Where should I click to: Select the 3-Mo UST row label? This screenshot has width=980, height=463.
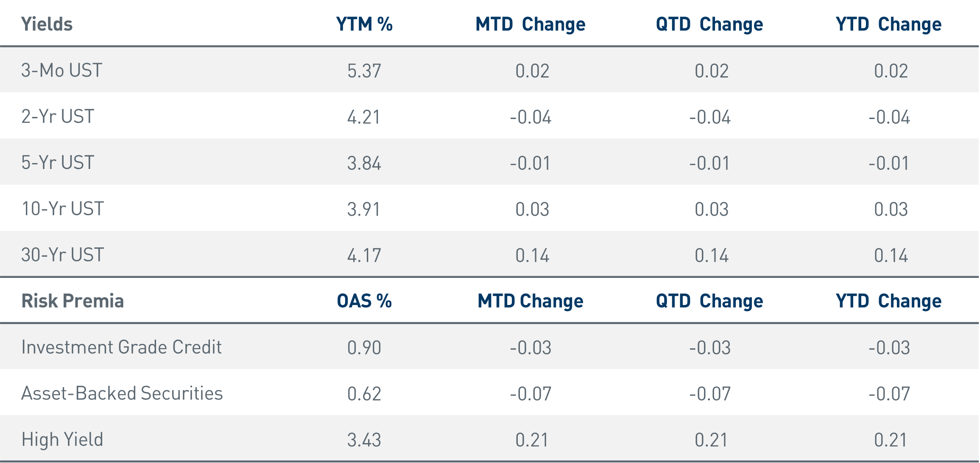click(x=62, y=70)
